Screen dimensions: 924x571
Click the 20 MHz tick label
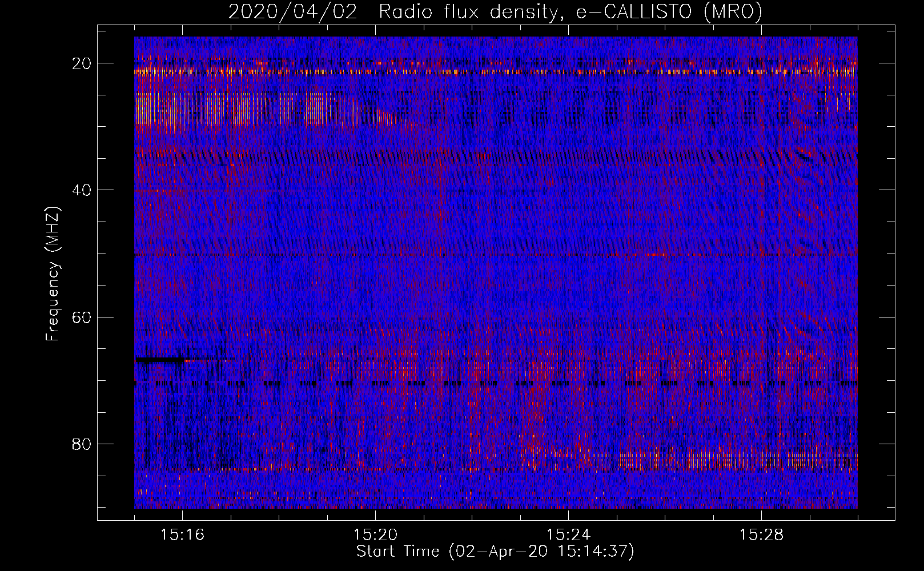[82, 63]
